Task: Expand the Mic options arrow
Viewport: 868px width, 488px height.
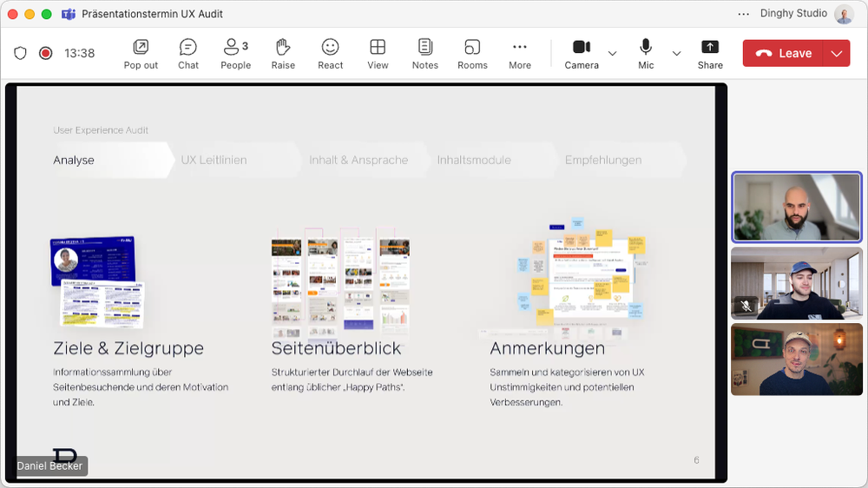Action: pos(676,53)
